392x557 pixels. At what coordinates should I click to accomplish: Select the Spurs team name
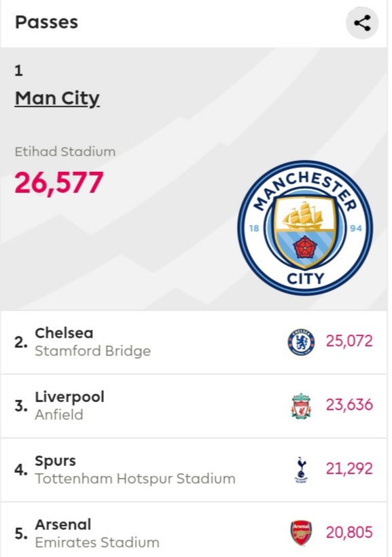(x=56, y=461)
